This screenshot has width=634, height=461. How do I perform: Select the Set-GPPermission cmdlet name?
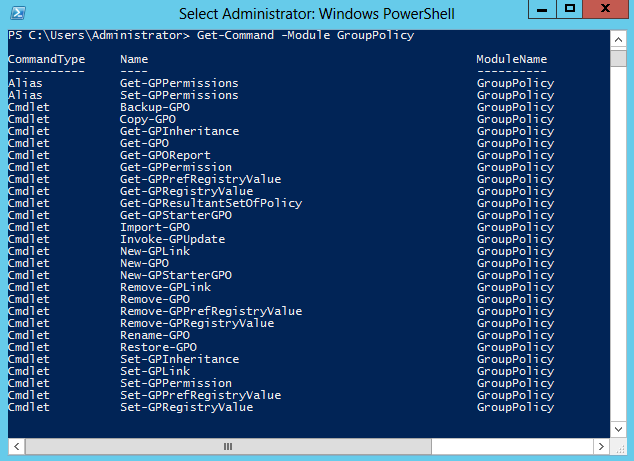point(176,383)
